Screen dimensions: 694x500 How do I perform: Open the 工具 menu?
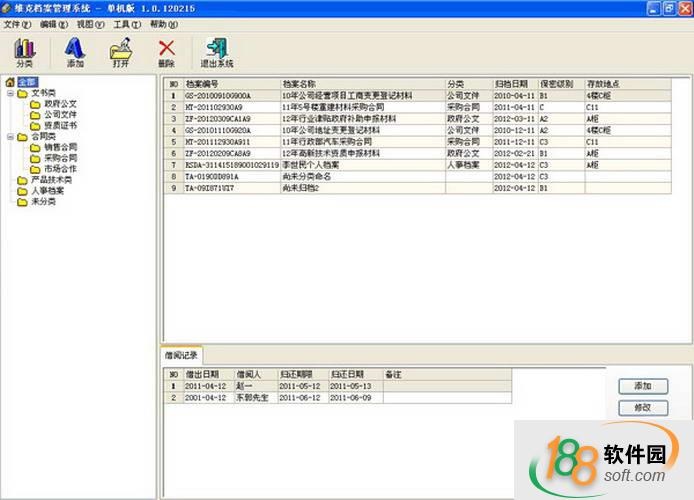click(127, 24)
